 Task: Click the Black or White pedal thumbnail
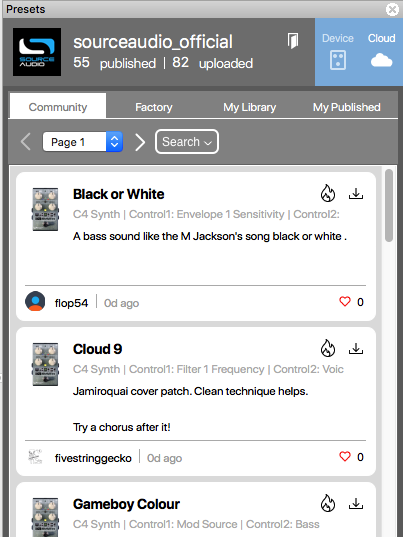45,209
